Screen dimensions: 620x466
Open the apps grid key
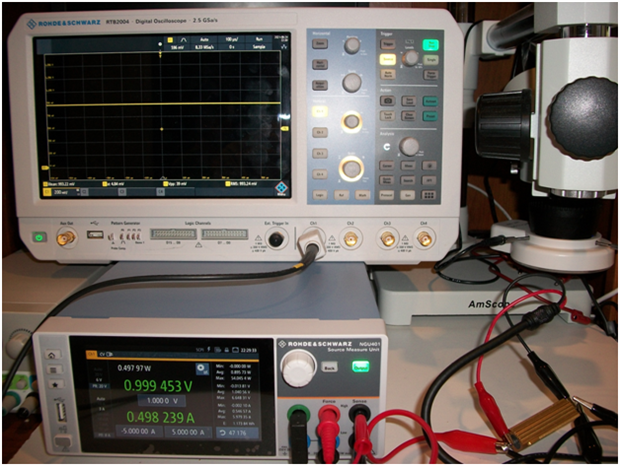[429, 195]
